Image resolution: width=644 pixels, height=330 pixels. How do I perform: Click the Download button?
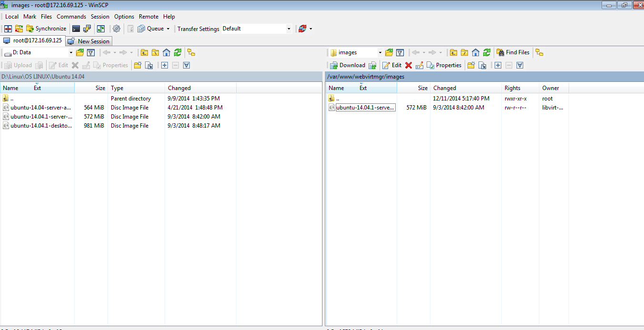coord(348,65)
